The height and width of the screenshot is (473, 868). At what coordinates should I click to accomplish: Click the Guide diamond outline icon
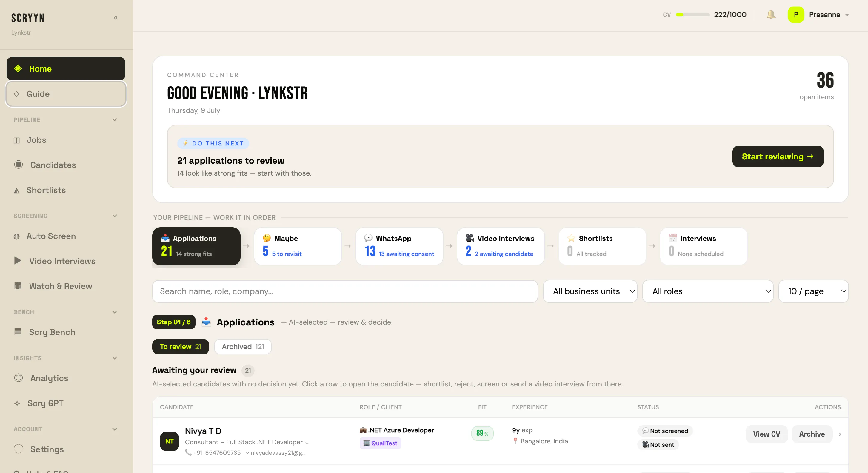[x=16, y=94]
